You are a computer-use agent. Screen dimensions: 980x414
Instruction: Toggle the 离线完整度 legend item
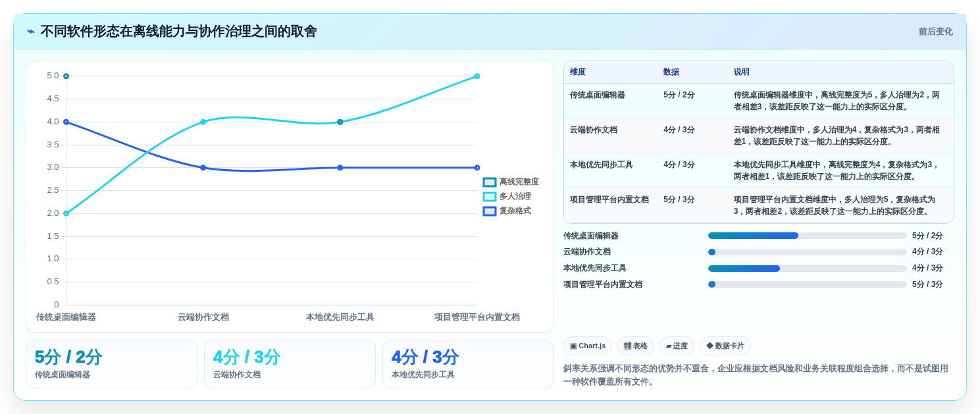[511, 182]
